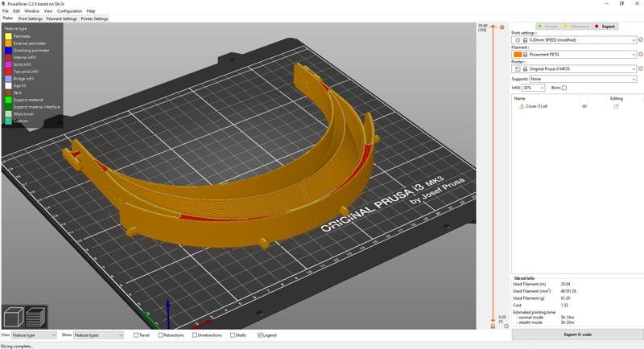Enable the Travel checkbox
Viewport: 644px width, 349px height.
pos(136,335)
